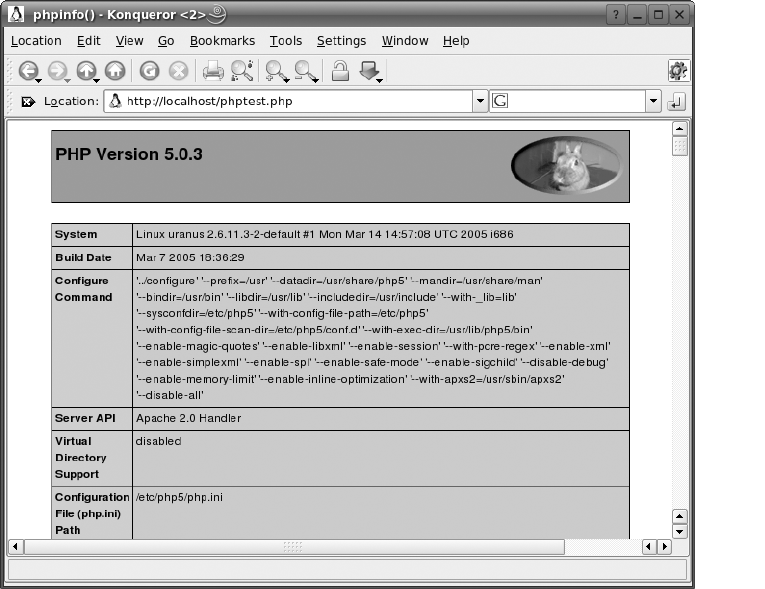Screen dimensions: 765x589
Task: Expand the search bar dropdown arrow
Action: (653, 101)
